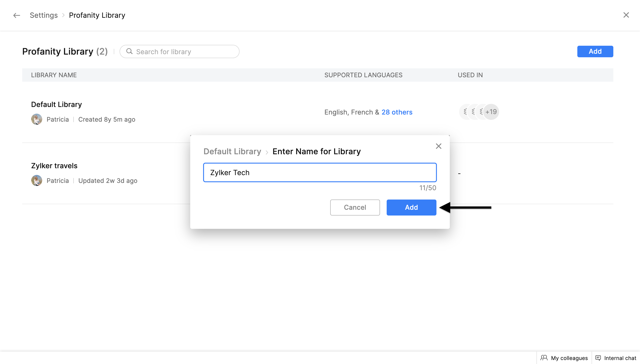Click Default Library breadcrumb in dialog
Viewport: 640px width, 364px height.
point(232,151)
